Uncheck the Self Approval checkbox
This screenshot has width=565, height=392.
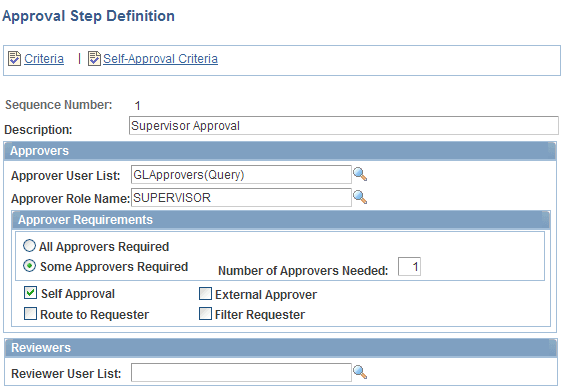click(30, 293)
